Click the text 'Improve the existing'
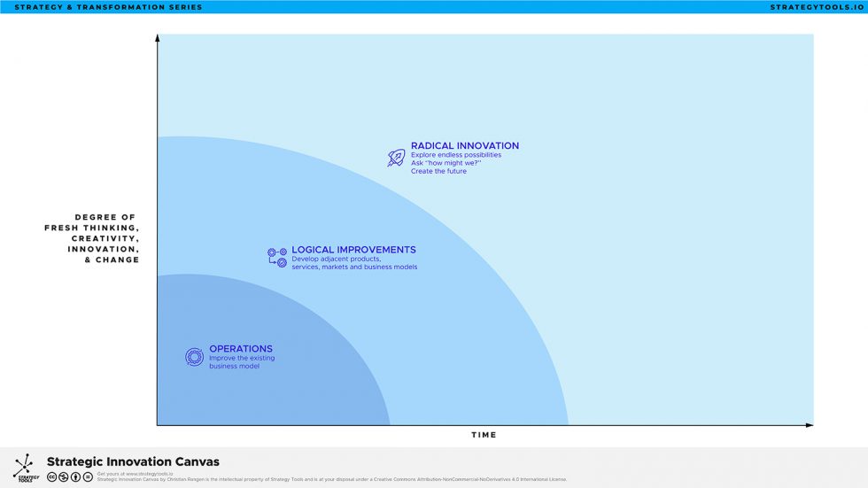Image resolution: width=868 pixels, height=488 pixels. [242, 358]
